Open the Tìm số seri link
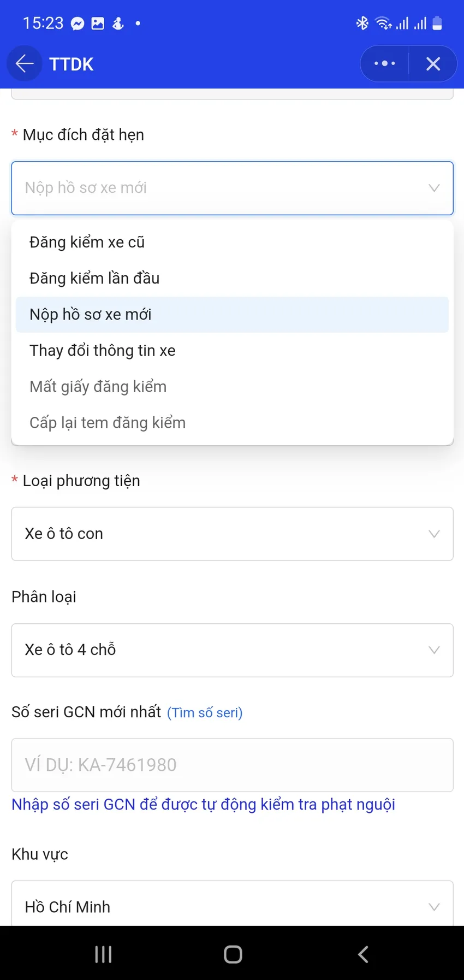 [x=205, y=713]
